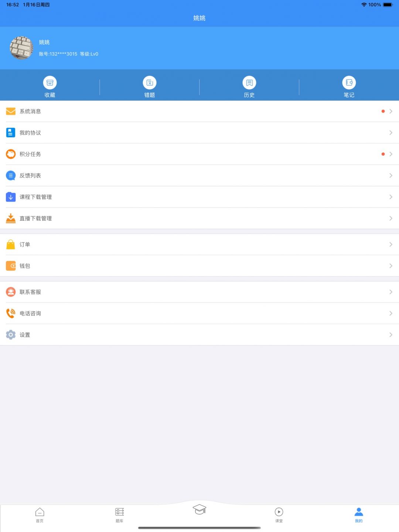399x532 pixels.
Task: Open 直播下载管理 live download manager
Action: click(x=199, y=218)
